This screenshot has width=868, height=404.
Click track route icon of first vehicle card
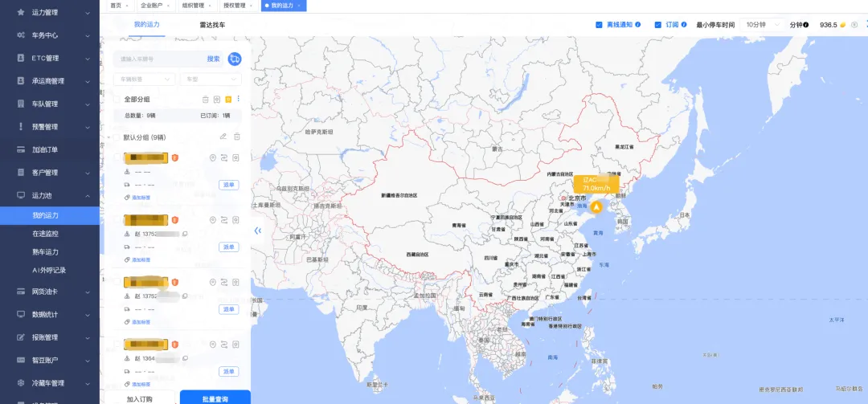point(224,158)
